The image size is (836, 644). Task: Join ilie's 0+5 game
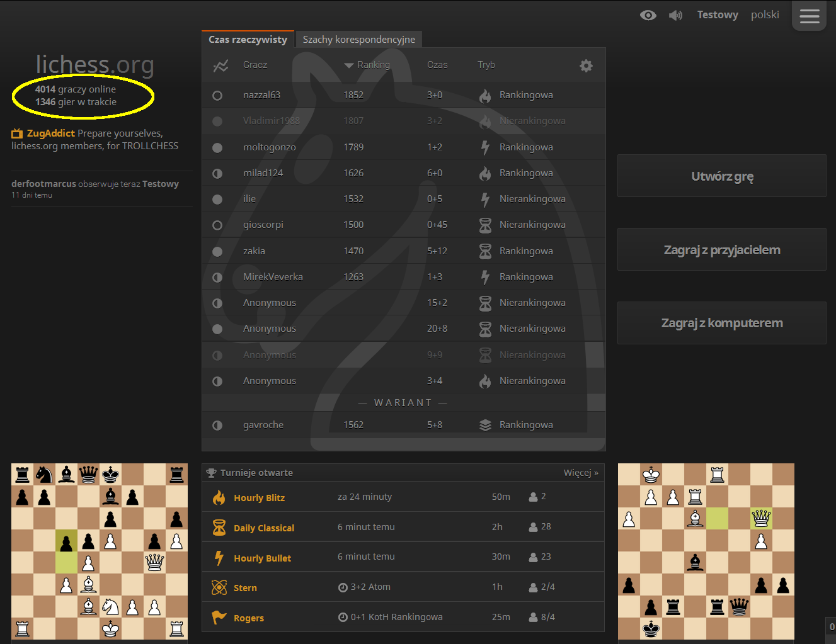pos(404,199)
